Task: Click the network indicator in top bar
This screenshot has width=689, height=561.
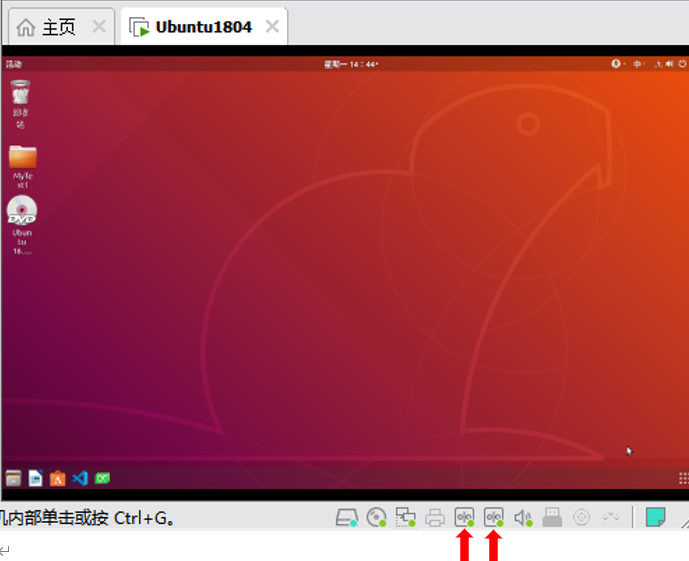Action: [658, 64]
